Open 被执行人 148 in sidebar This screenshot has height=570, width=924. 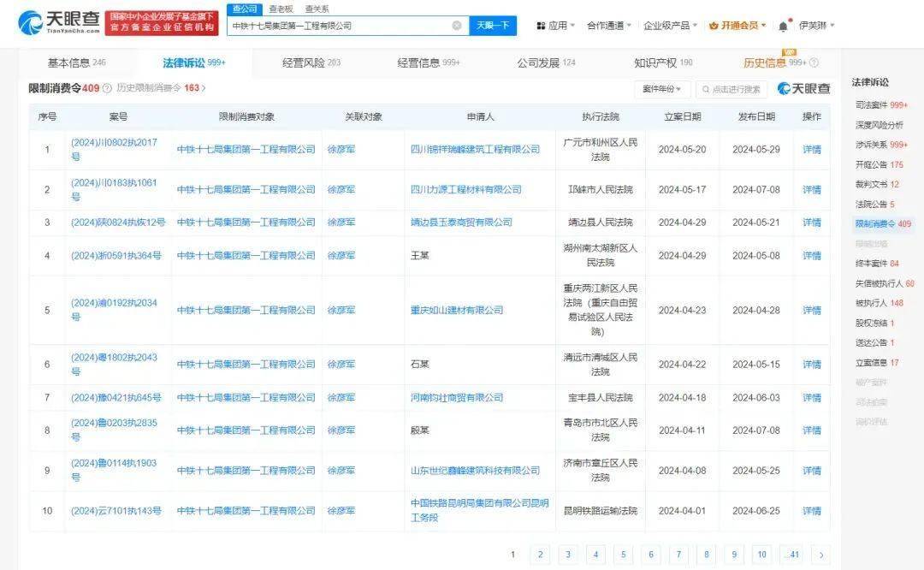[x=879, y=303]
